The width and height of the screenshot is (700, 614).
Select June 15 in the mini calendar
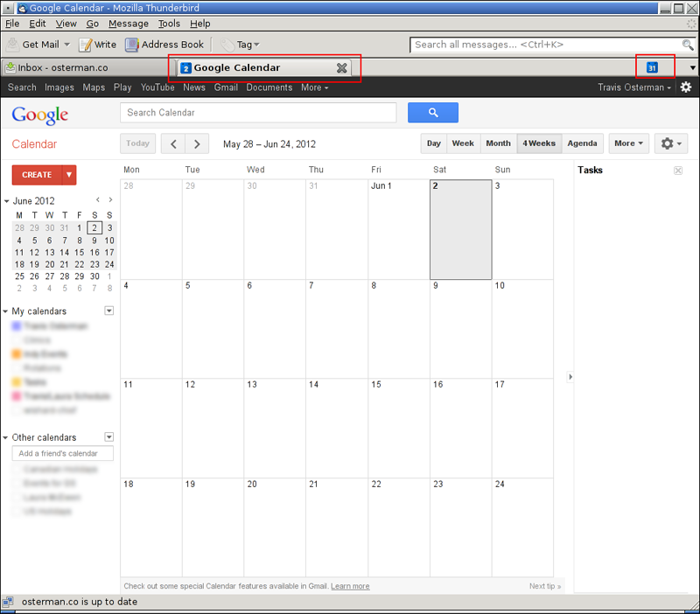click(80, 253)
